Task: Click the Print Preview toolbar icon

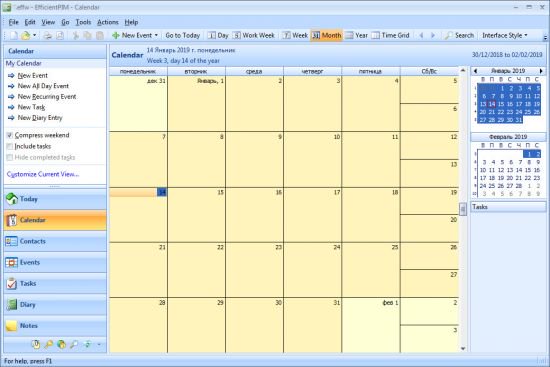Action: coord(60,35)
